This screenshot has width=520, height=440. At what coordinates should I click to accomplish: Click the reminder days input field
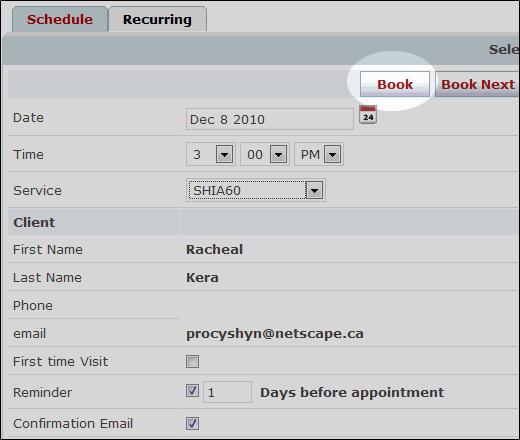coord(227,392)
